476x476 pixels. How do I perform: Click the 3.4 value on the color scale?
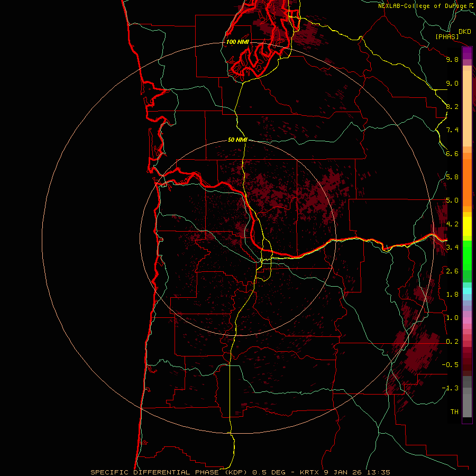tap(452, 248)
